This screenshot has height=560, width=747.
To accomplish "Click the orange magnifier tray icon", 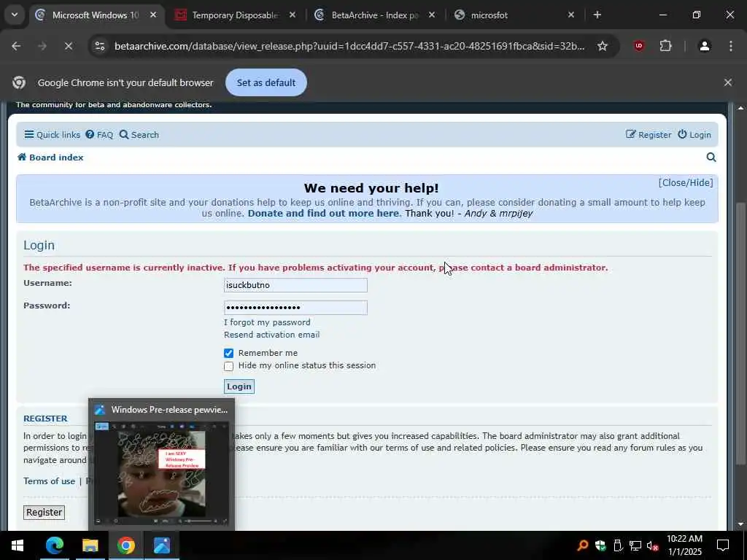I will 582,545.
